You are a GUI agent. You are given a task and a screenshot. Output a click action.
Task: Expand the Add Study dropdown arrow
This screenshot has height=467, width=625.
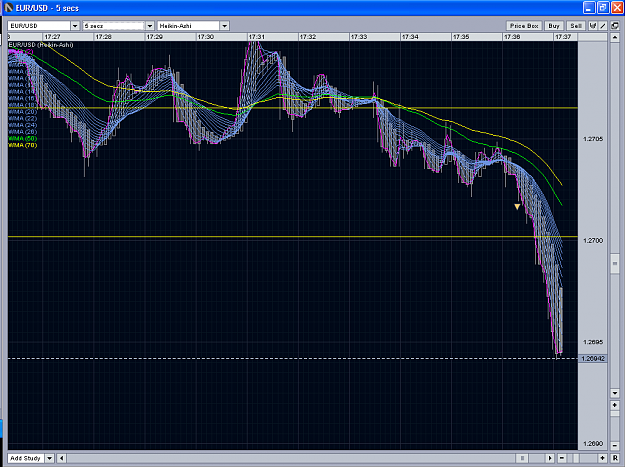[50, 458]
